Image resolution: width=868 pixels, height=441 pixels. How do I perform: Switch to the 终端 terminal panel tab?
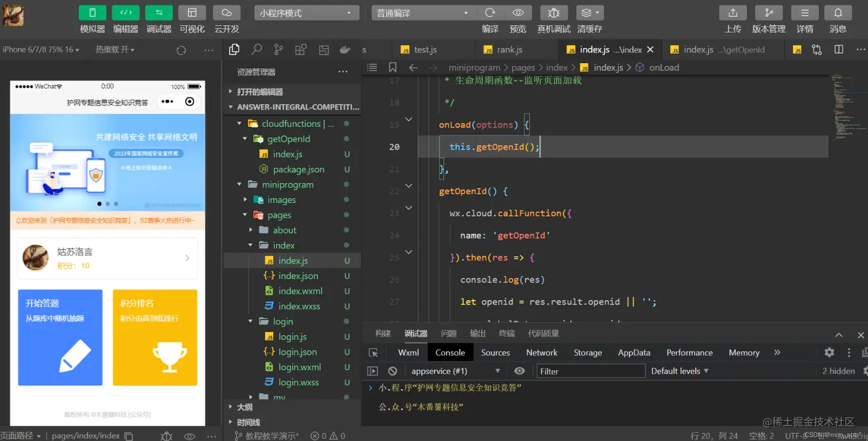(507, 334)
